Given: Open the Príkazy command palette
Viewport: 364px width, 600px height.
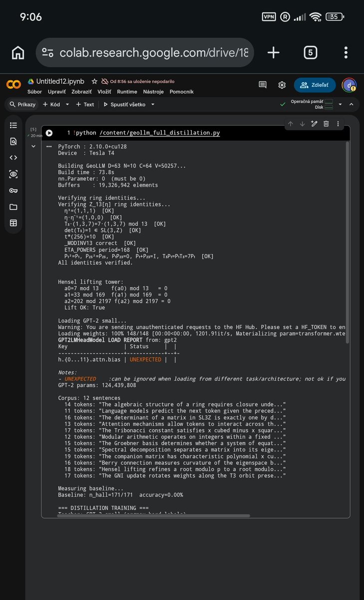Looking at the screenshot, I should 22,104.
